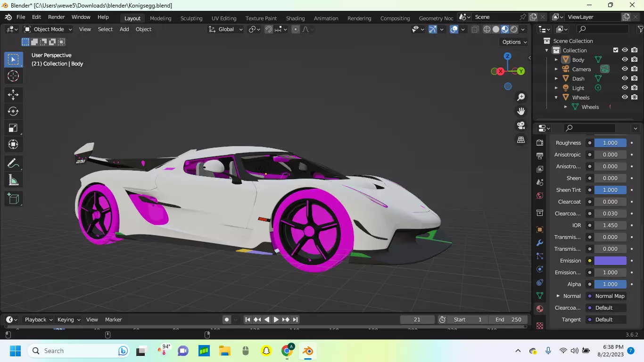Open the Modifiers wrench tab
The image size is (644, 362).
click(540, 243)
